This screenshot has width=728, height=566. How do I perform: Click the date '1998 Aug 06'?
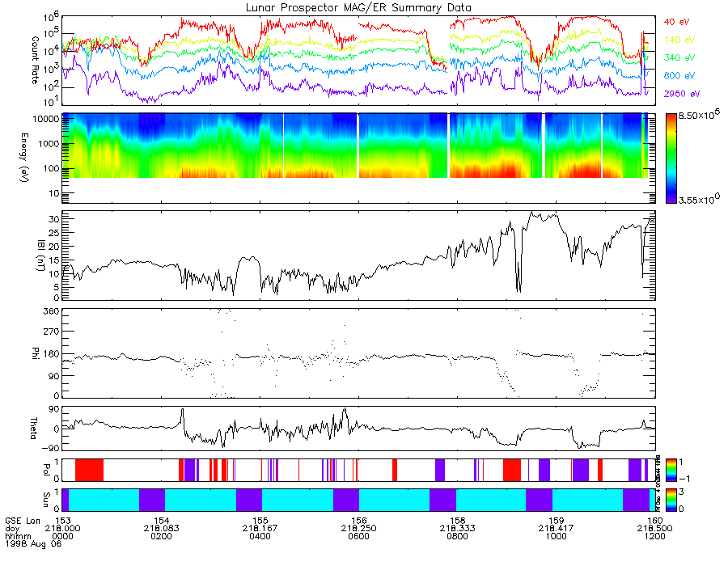33,543
